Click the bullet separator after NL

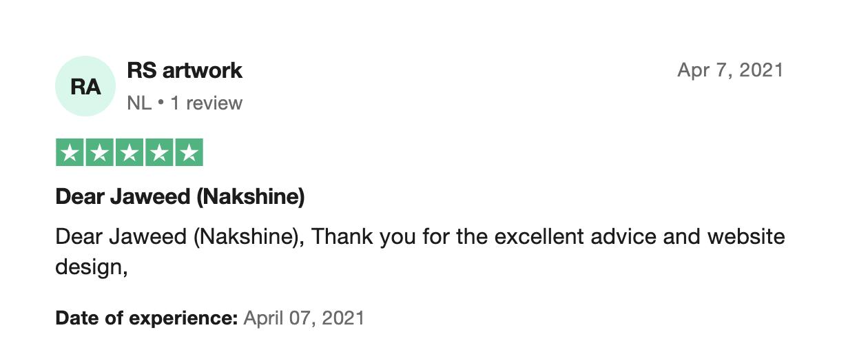tap(161, 103)
